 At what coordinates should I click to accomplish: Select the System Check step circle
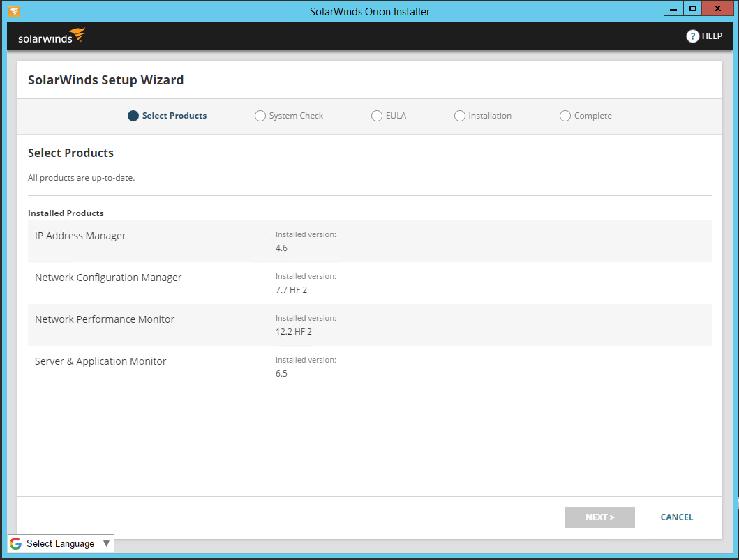pyautogui.click(x=260, y=116)
